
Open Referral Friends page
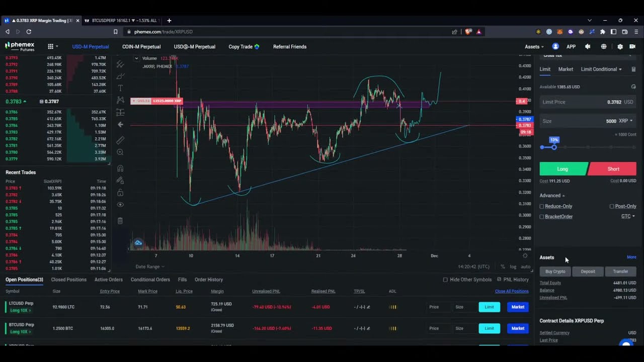click(290, 47)
